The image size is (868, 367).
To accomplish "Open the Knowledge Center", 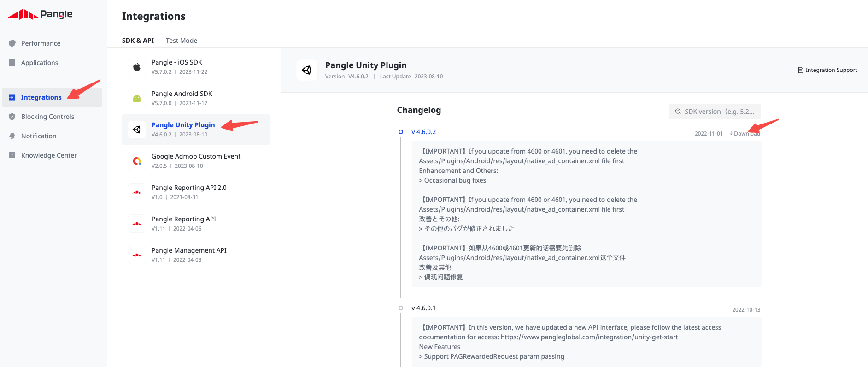I will tap(52, 155).
